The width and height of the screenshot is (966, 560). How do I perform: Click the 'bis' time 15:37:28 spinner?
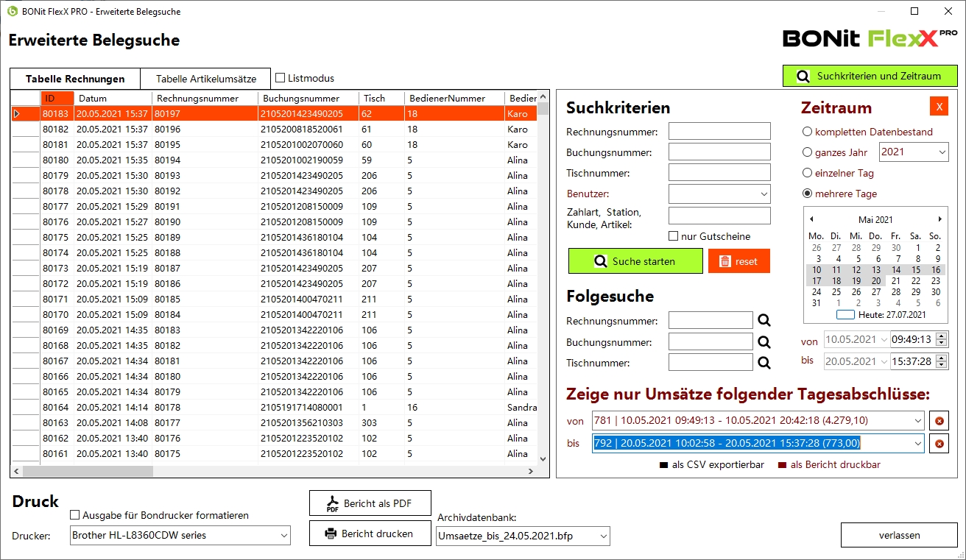pyautogui.click(x=942, y=361)
